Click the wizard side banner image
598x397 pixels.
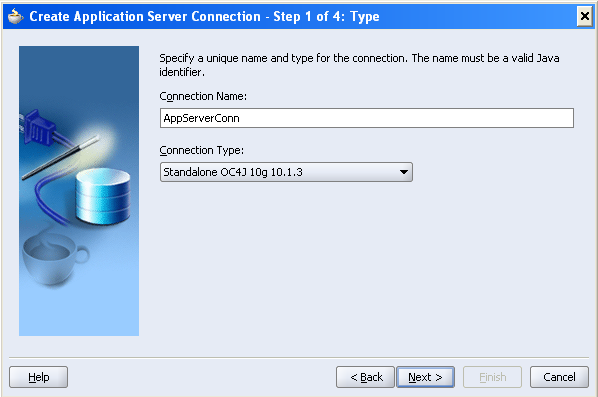coord(79,191)
